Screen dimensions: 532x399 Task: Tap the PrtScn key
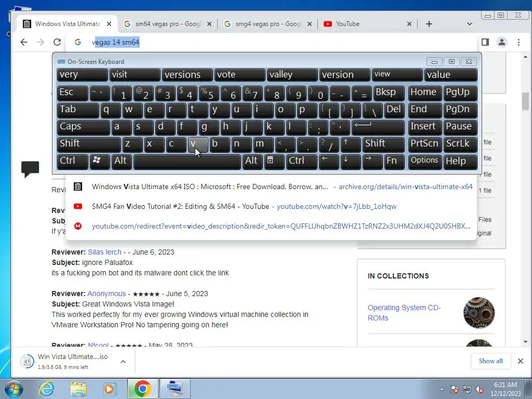425,144
